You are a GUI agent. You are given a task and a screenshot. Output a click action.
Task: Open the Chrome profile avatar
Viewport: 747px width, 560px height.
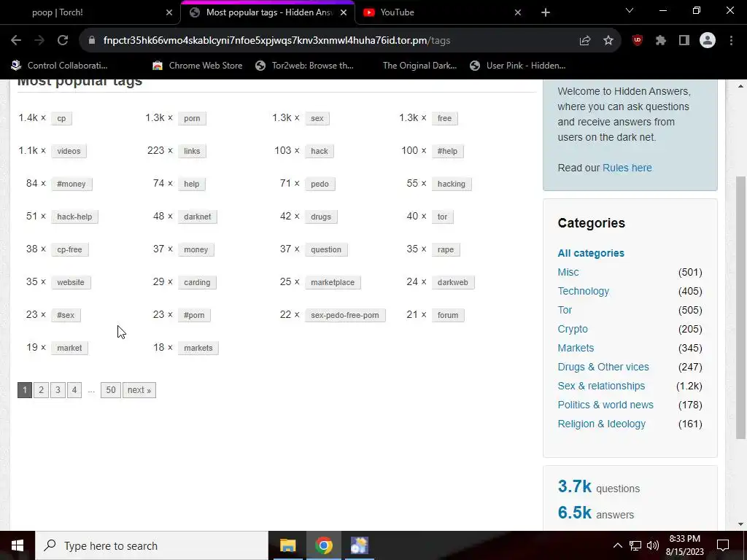708,41
